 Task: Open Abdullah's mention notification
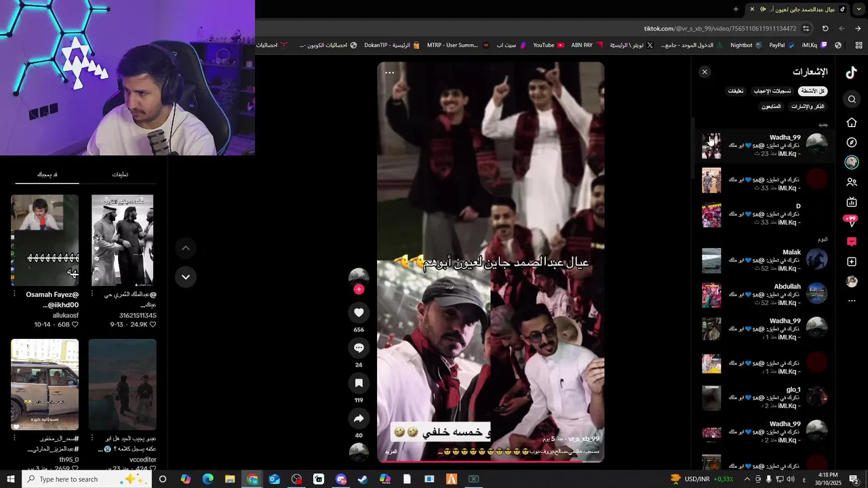[x=764, y=295]
